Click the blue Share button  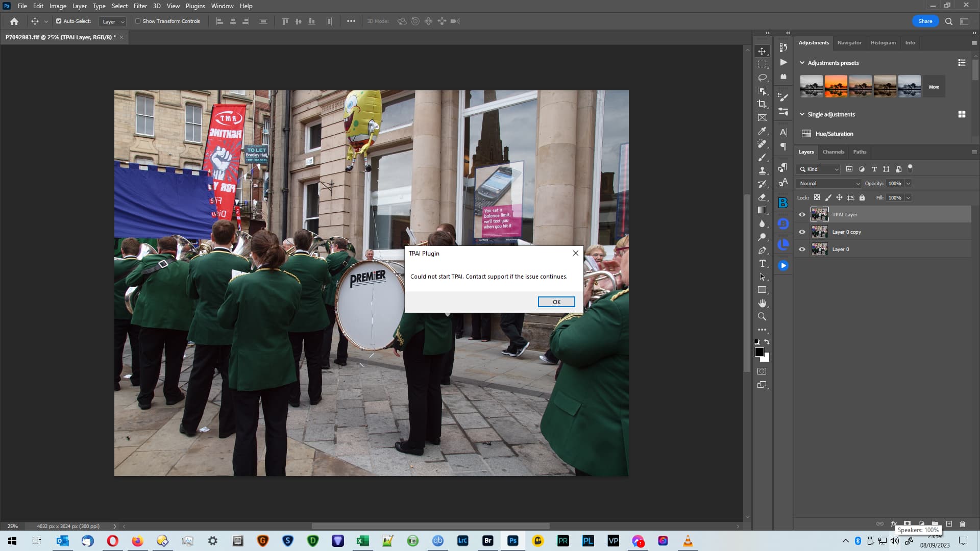tap(925, 21)
